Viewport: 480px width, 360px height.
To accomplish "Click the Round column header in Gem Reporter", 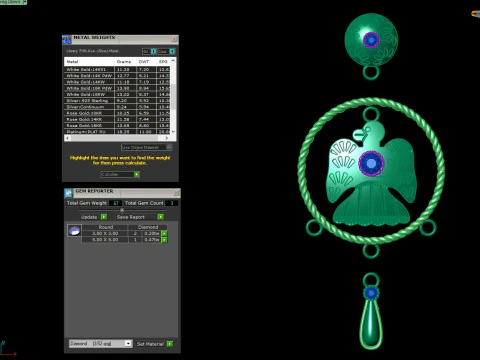I will point(105,227).
